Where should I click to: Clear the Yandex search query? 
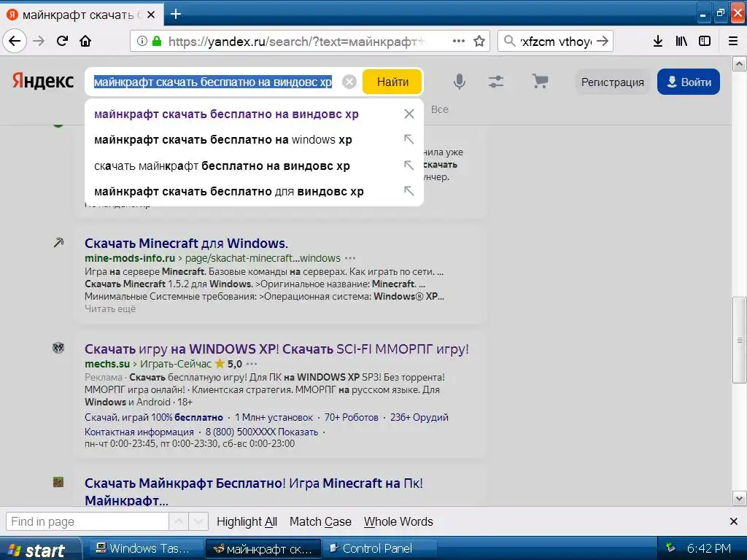coord(349,82)
